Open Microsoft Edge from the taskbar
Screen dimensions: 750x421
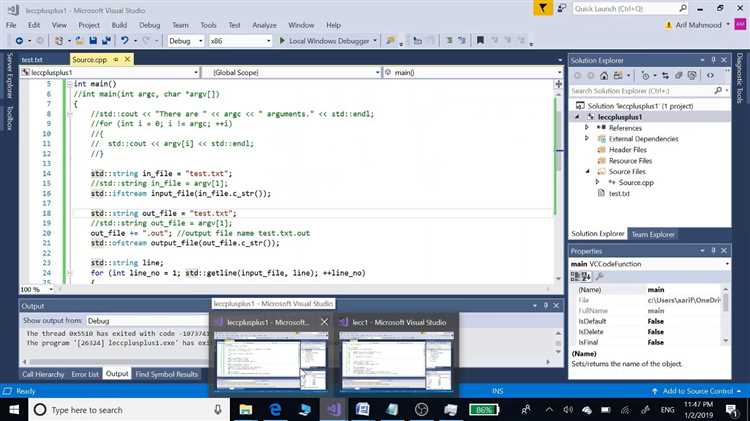pyautogui.click(x=275, y=410)
